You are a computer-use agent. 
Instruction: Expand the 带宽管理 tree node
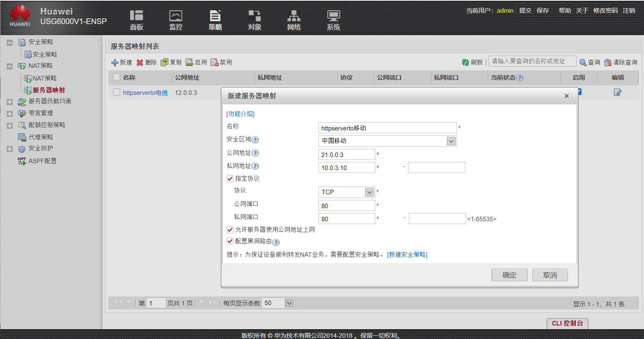[x=9, y=114]
